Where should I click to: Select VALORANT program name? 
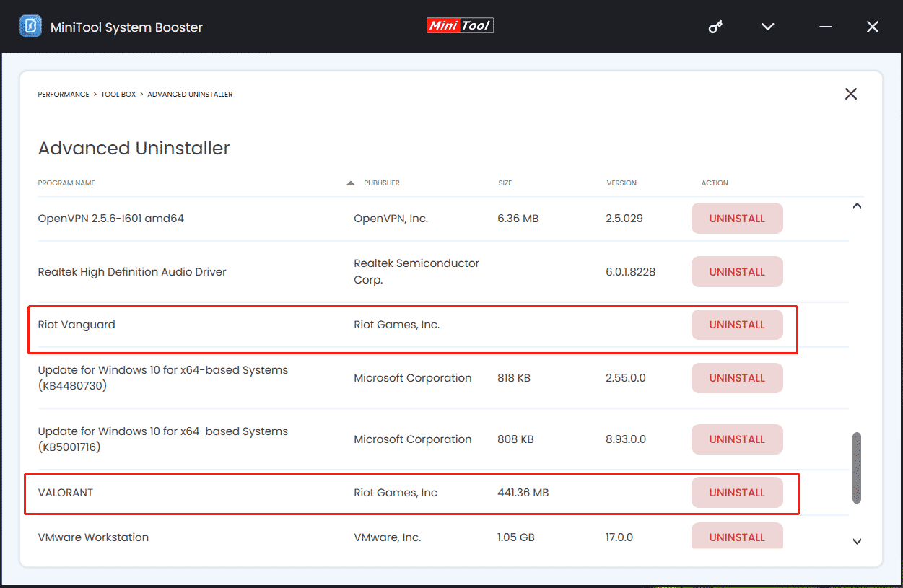pyautogui.click(x=66, y=493)
